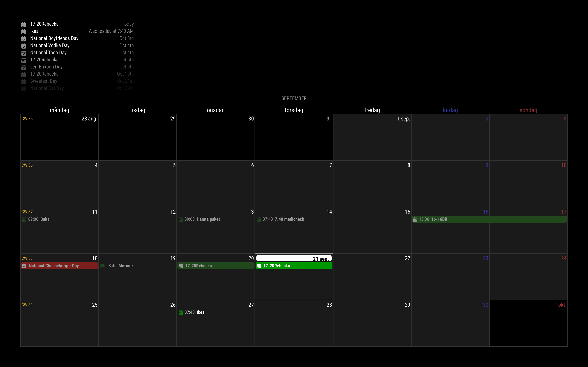
Task: Click check-calendar icon next to National Vodka Day
Action: pos(24,46)
